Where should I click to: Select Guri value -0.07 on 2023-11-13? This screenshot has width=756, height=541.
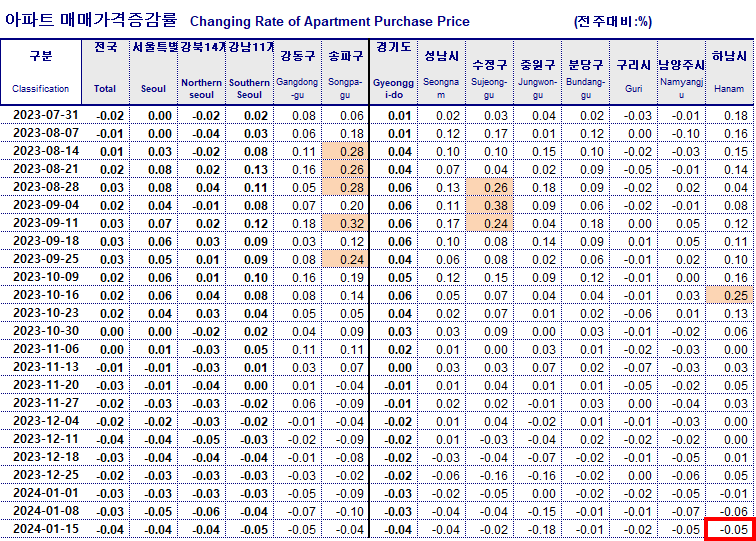pyautogui.click(x=634, y=367)
